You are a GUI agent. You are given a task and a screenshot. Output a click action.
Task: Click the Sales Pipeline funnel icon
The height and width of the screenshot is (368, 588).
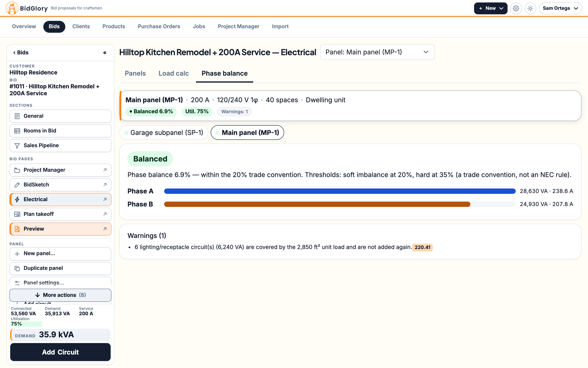[17, 146]
